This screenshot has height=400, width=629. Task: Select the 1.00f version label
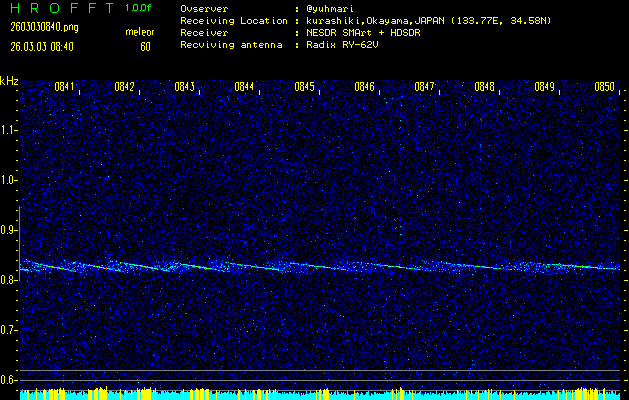[139, 8]
